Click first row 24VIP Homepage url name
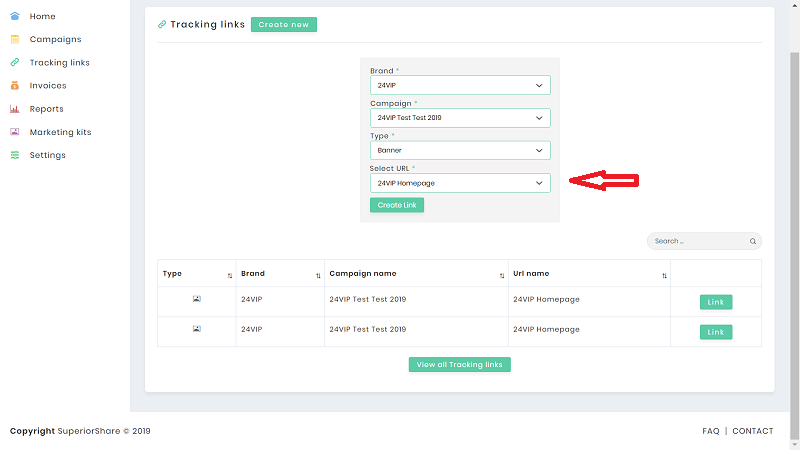The width and height of the screenshot is (800, 450). (546, 299)
